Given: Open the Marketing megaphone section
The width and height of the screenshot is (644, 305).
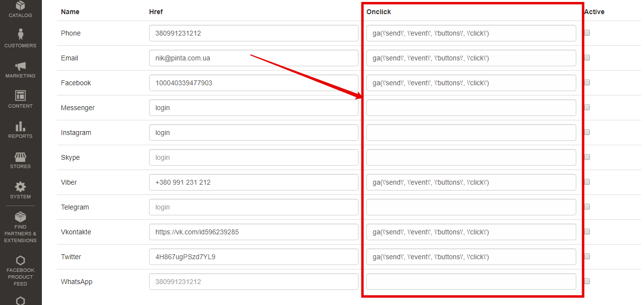Looking at the screenshot, I should (20, 69).
